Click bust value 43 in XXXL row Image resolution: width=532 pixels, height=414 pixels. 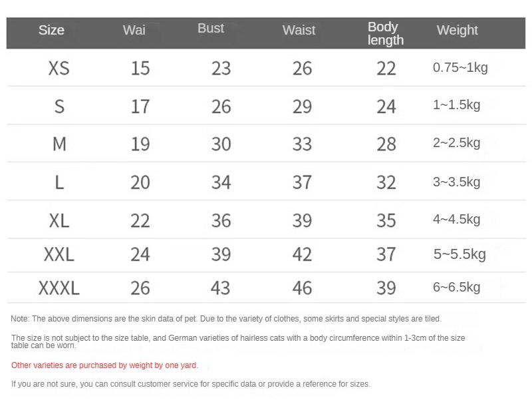[220, 288]
